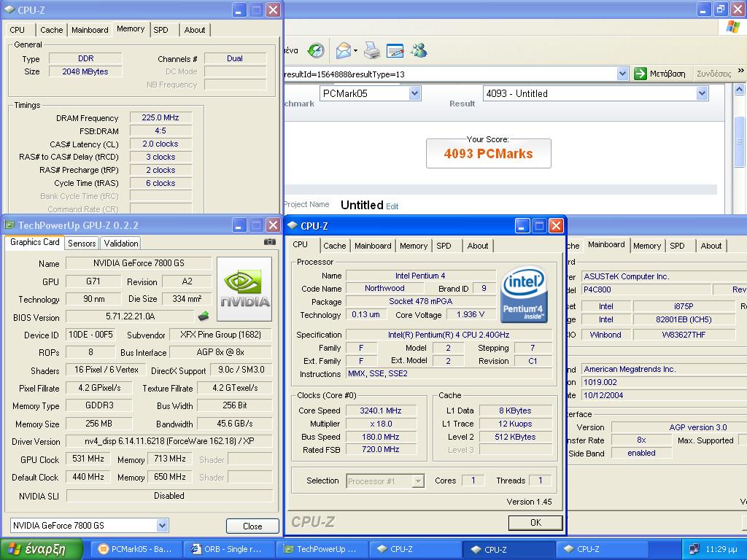
Task: Click OK button in CPU-Z window
Action: [535, 523]
